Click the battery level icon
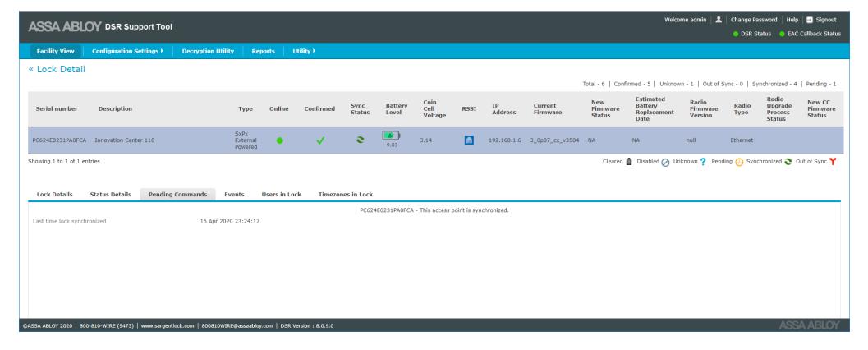Screen dimensions: 868x350 point(392,136)
